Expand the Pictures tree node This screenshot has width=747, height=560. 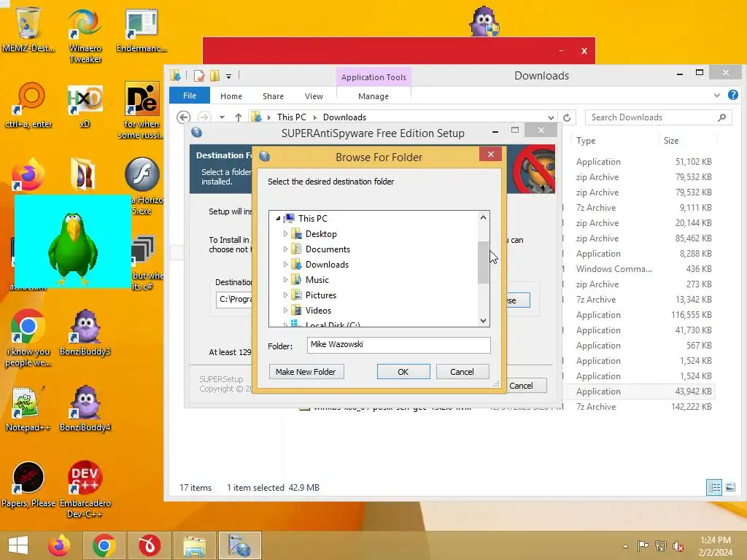click(x=285, y=295)
